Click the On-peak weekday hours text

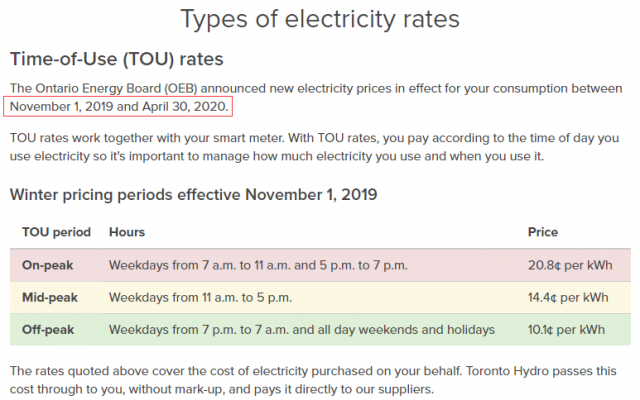pos(258,265)
